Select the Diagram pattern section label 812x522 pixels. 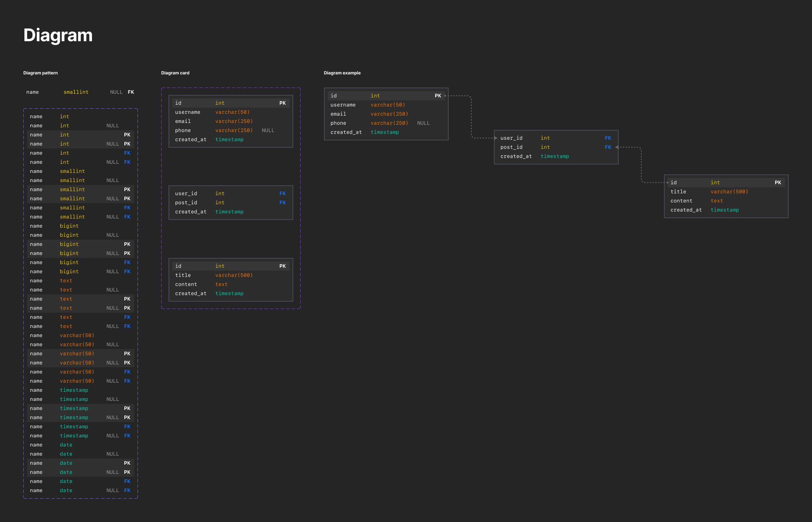coord(40,73)
